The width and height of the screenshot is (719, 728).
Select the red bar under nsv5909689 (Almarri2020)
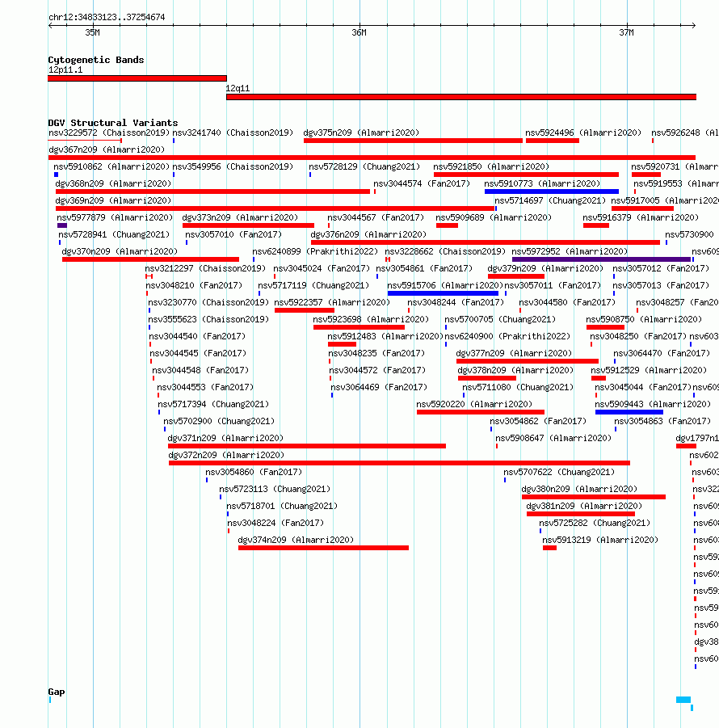point(447,225)
